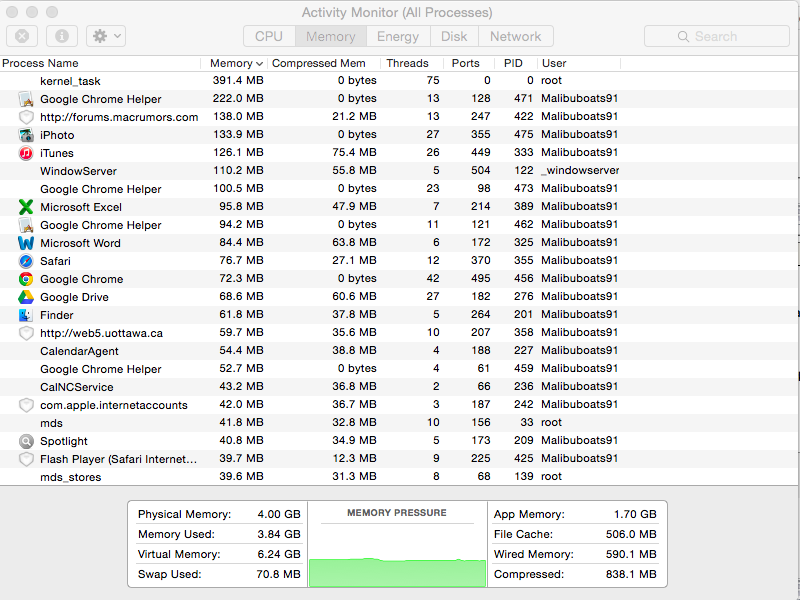Click the Safari compass icon
Image resolution: width=800 pixels, height=600 pixels.
(26, 261)
